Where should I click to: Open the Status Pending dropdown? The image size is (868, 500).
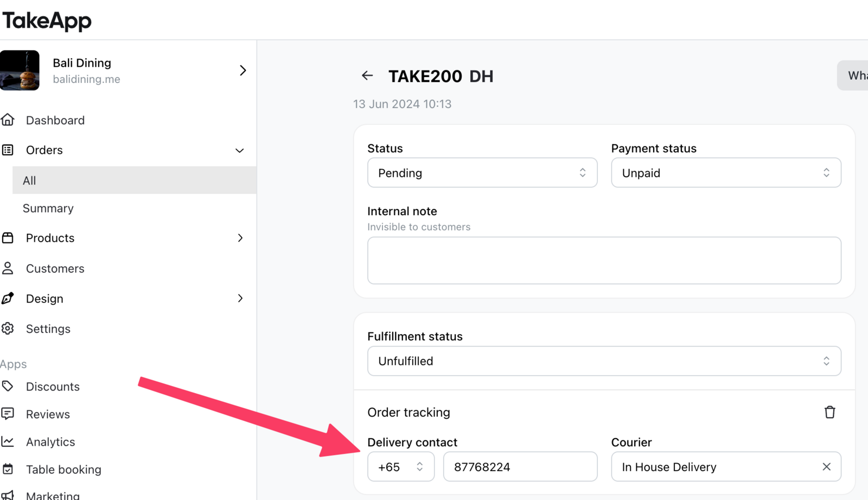[x=482, y=172]
